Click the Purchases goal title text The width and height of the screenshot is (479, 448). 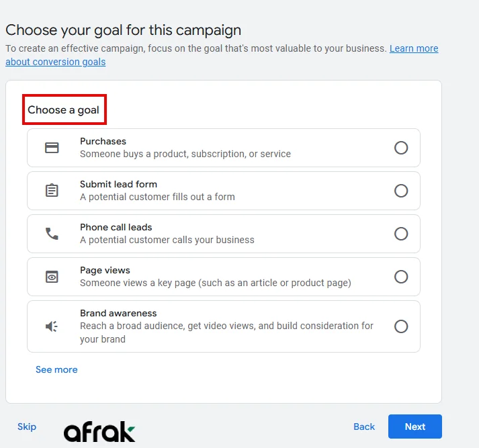coord(103,141)
